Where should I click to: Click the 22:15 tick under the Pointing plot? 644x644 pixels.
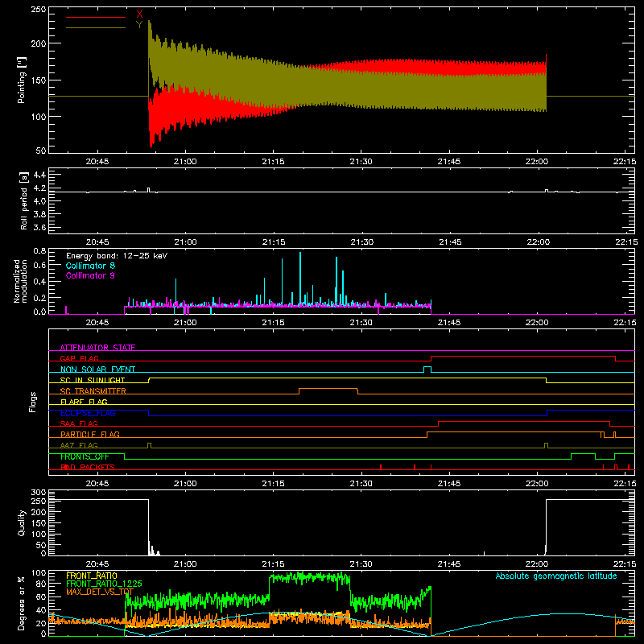[625, 162]
